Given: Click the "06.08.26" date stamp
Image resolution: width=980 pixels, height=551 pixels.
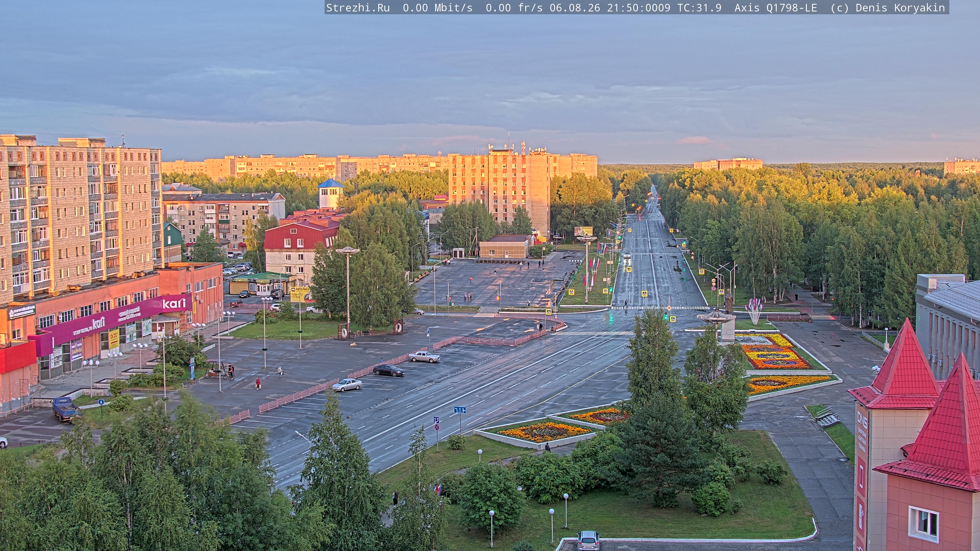Looking at the screenshot, I should (x=575, y=8).
